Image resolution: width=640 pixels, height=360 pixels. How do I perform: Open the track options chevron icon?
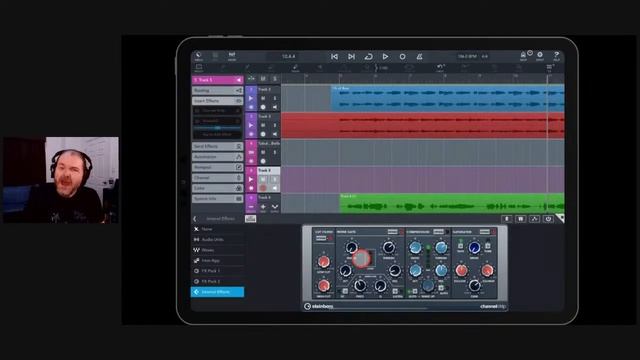click(x=275, y=207)
